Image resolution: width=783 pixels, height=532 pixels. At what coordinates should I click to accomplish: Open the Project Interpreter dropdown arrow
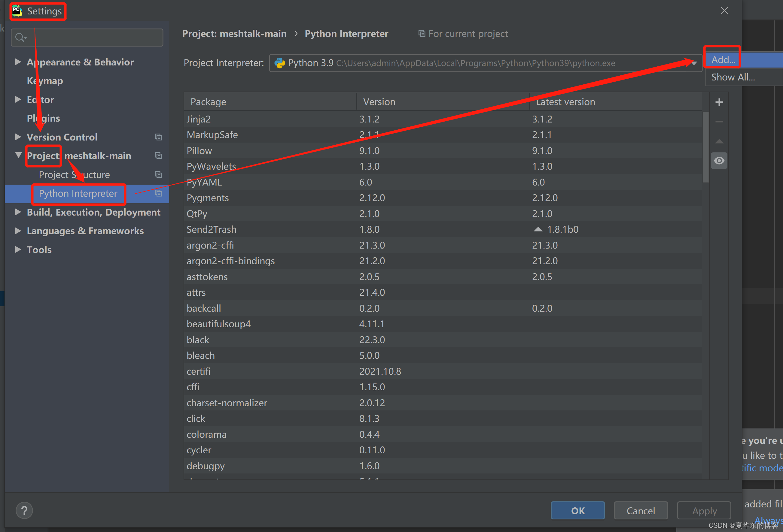click(x=694, y=63)
